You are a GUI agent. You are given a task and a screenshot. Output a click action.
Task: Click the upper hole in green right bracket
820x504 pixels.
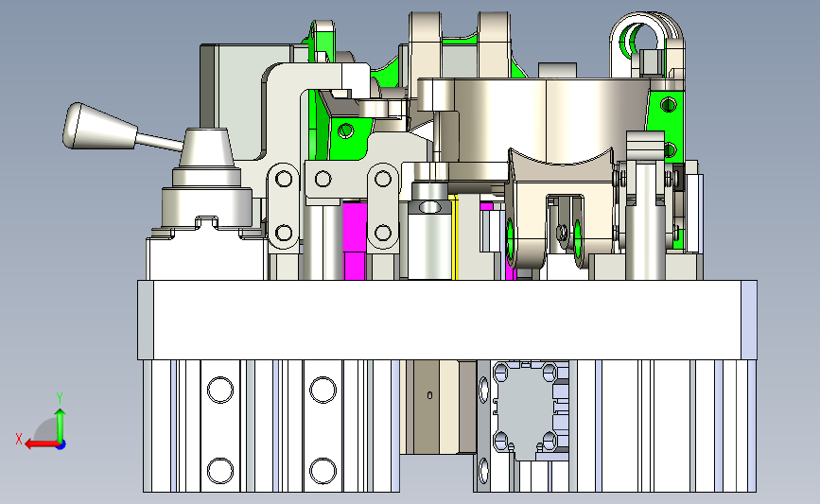[x=669, y=105]
